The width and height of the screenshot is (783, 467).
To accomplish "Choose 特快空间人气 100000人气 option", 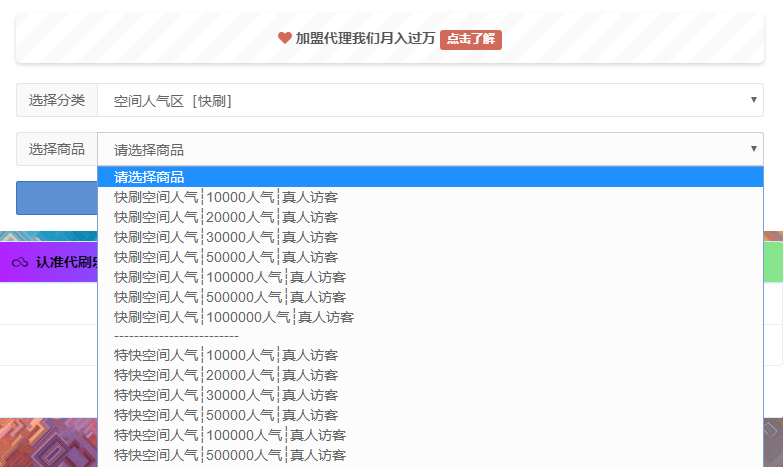I will 229,435.
